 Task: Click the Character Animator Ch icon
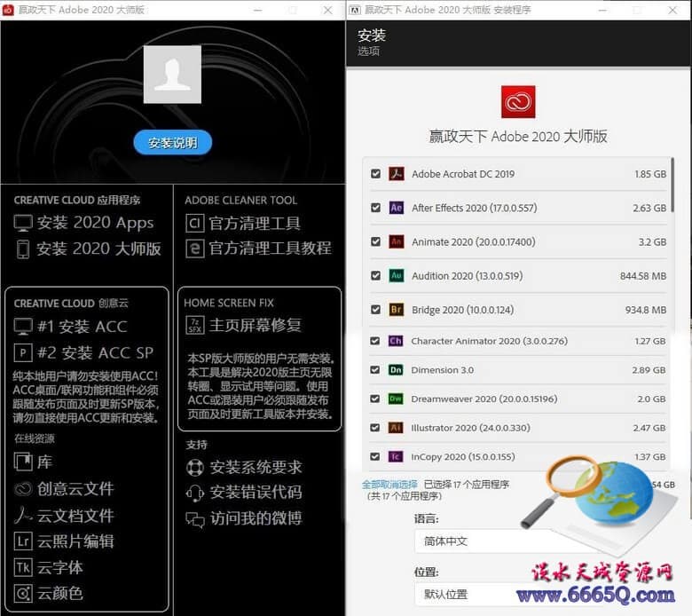click(396, 341)
